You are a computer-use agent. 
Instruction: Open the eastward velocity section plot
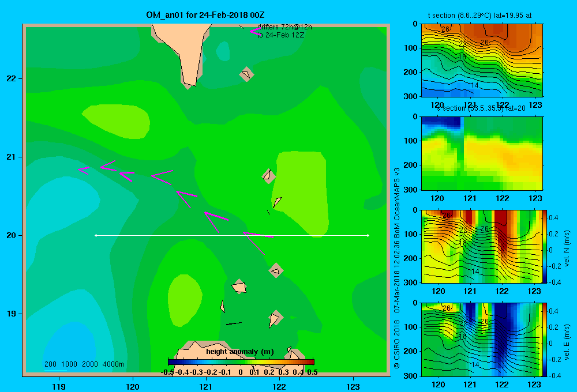[x=482, y=340]
